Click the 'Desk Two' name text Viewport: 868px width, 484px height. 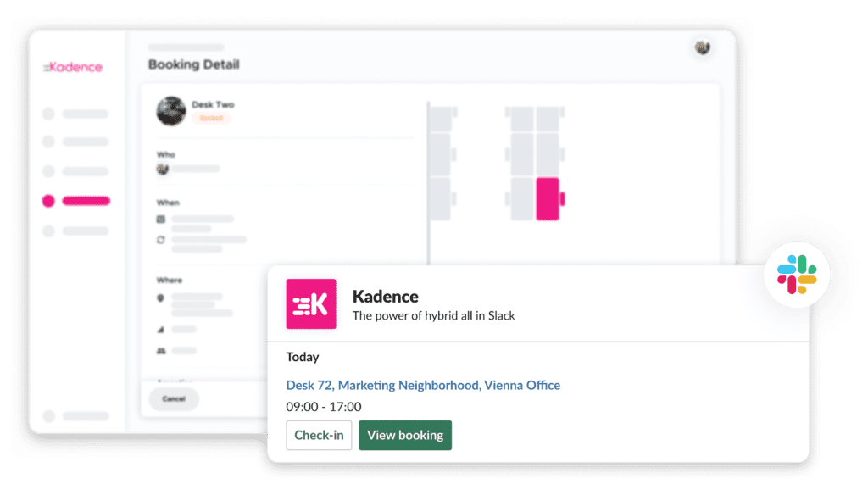coord(213,104)
